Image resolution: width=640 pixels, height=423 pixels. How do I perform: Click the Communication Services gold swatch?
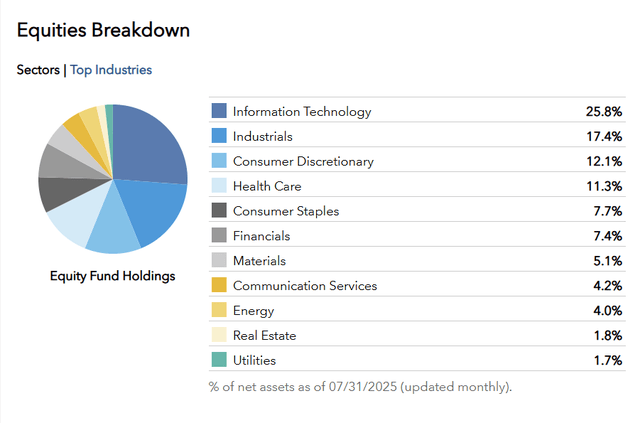click(219, 285)
